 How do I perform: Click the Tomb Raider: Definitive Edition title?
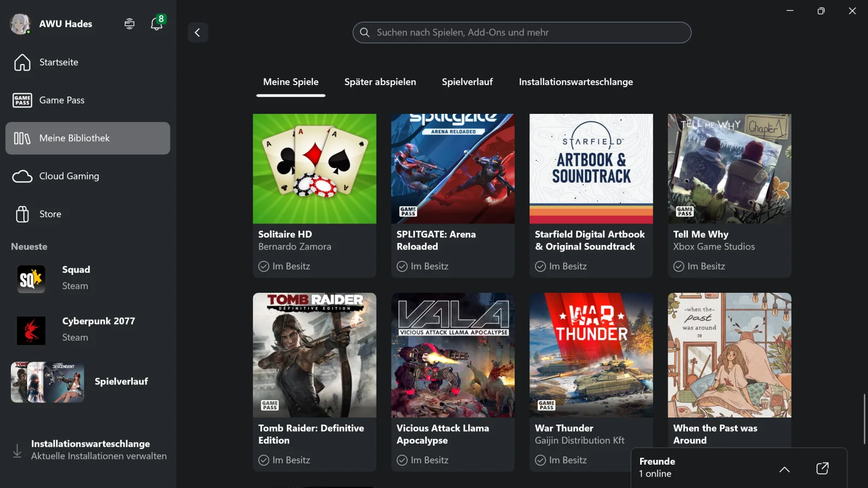[x=311, y=434]
